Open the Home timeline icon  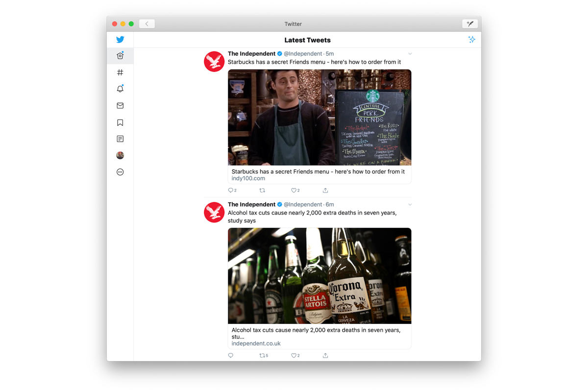pyautogui.click(x=120, y=56)
